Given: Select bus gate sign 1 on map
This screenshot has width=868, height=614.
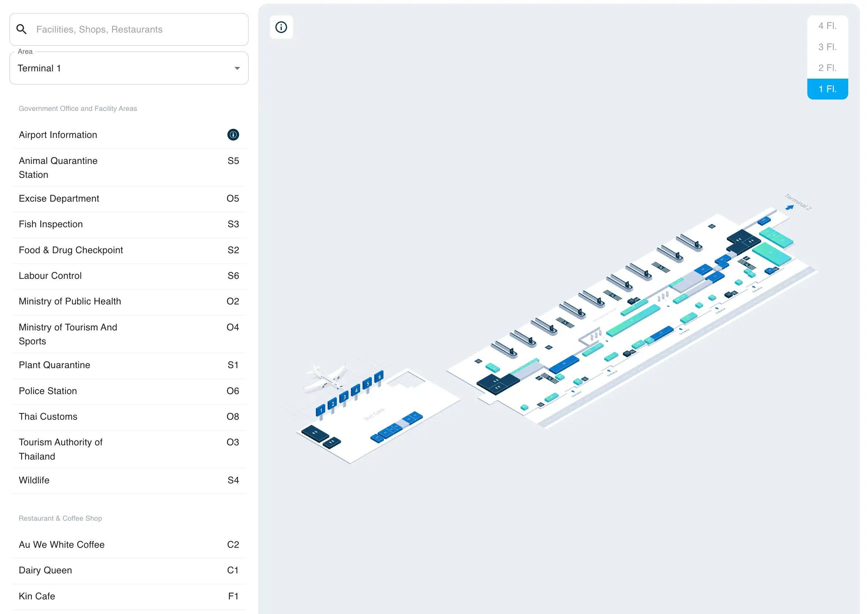Looking at the screenshot, I should click(321, 410).
